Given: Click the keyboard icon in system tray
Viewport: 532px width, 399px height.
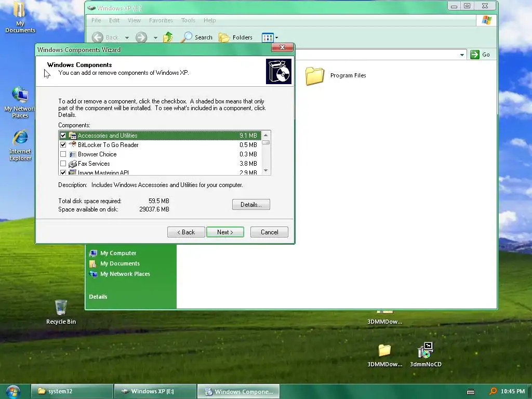Looking at the screenshot, I should pos(471,392).
